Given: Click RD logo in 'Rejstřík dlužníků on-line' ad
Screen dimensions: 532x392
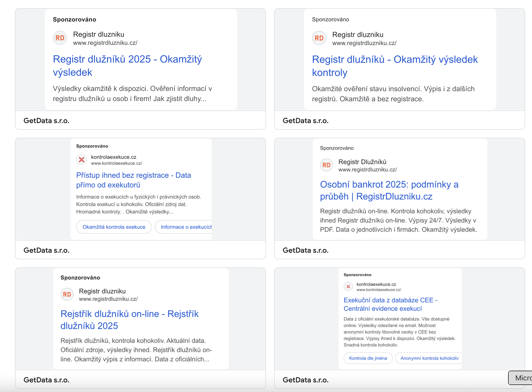Looking at the screenshot, I should tap(67, 294).
